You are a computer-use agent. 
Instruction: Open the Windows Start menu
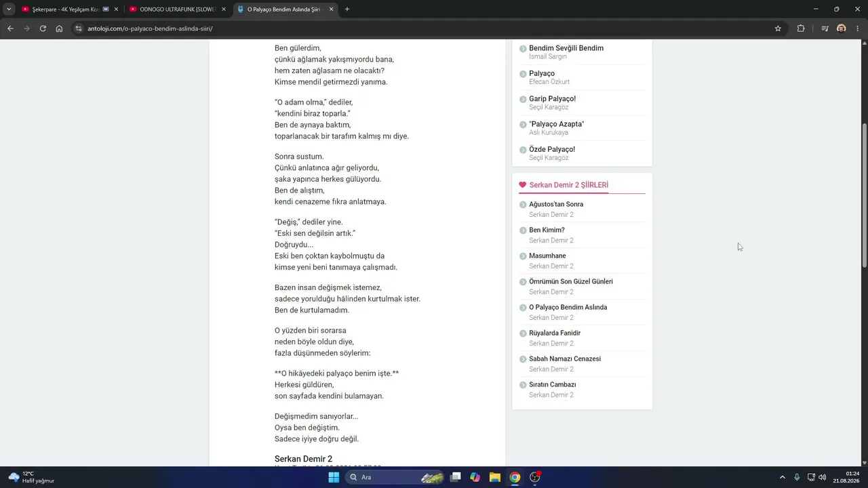[x=334, y=477]
